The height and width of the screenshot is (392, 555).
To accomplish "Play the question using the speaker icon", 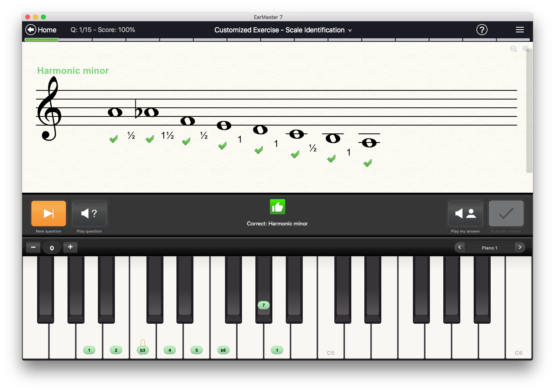I will (x=89, y=213).
